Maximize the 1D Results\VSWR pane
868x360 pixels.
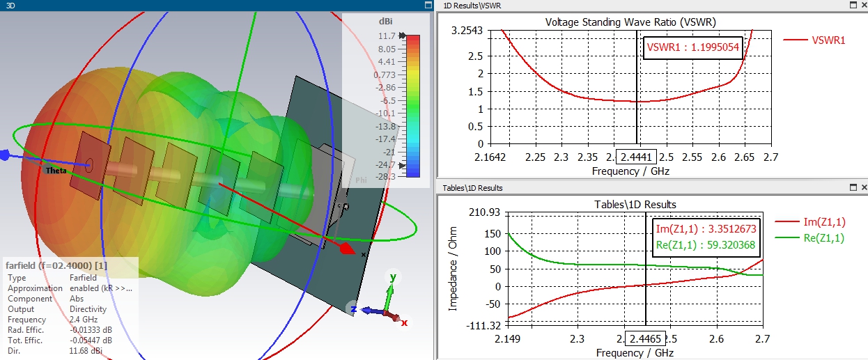tap(853, 5)
